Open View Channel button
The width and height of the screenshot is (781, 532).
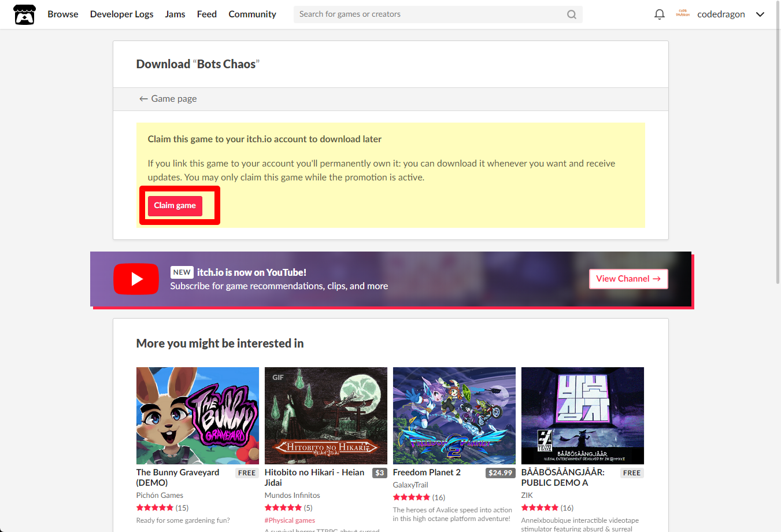[x=628, y=279]
